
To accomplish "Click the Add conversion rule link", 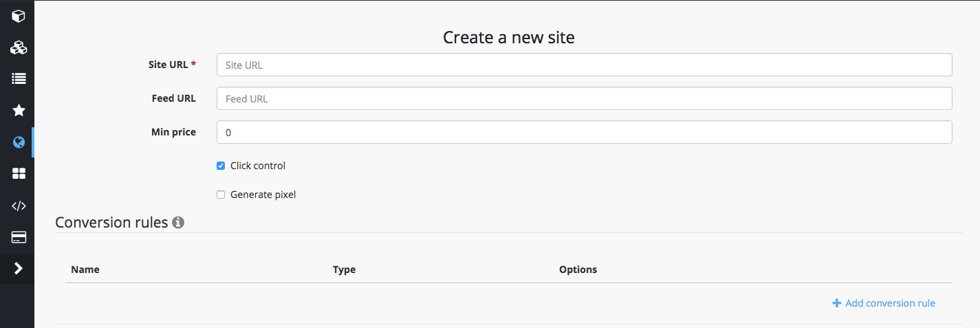I will click(x=890, y=303).
